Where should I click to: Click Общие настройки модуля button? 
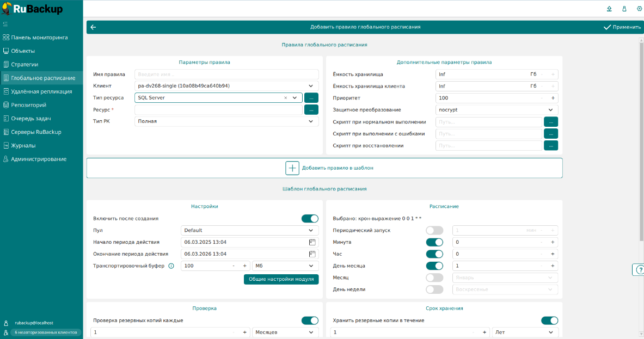[x=281, y=279]
